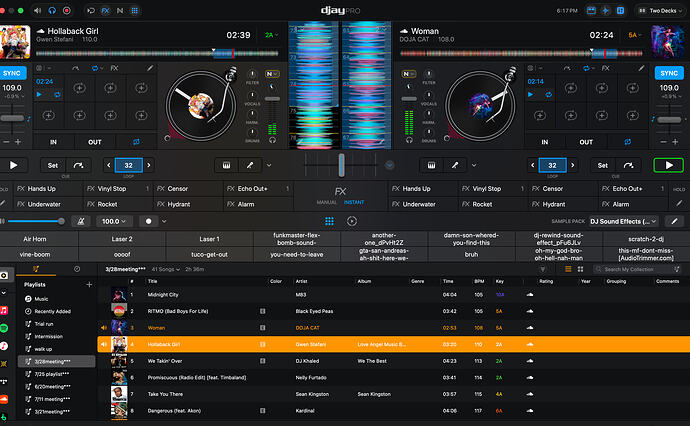The height and width of the screenshot is (426, 690).
Task: Expand the Two Decks layout dropdown
Action: tap(661, 11)
